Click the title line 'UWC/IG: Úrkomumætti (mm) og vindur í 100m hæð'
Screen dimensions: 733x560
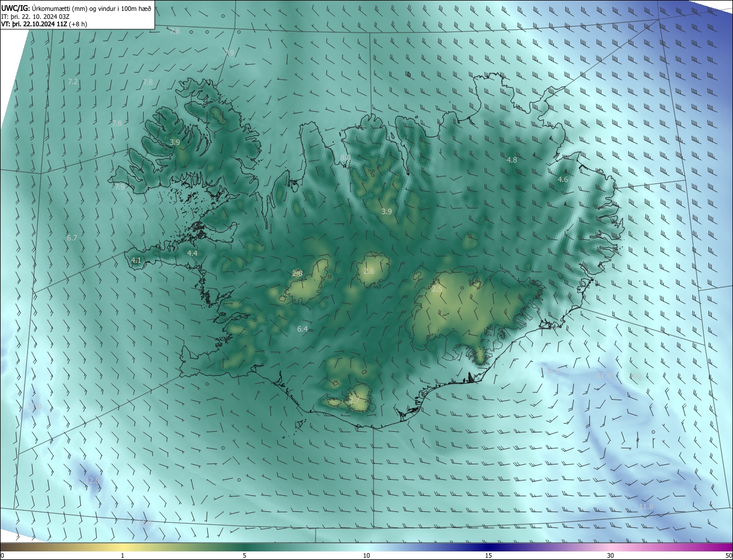(x=77, y=9)
